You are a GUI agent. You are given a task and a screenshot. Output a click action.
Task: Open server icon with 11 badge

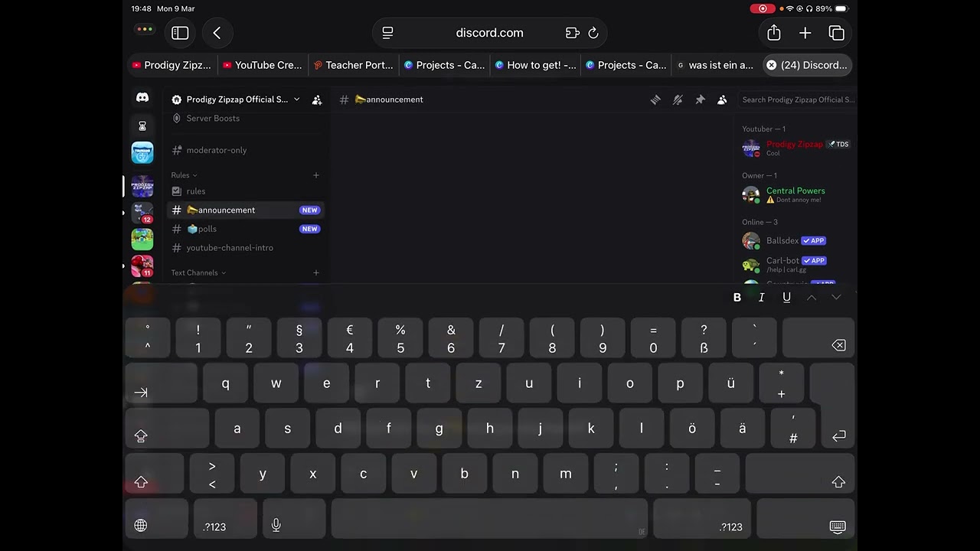coord(142,266)
